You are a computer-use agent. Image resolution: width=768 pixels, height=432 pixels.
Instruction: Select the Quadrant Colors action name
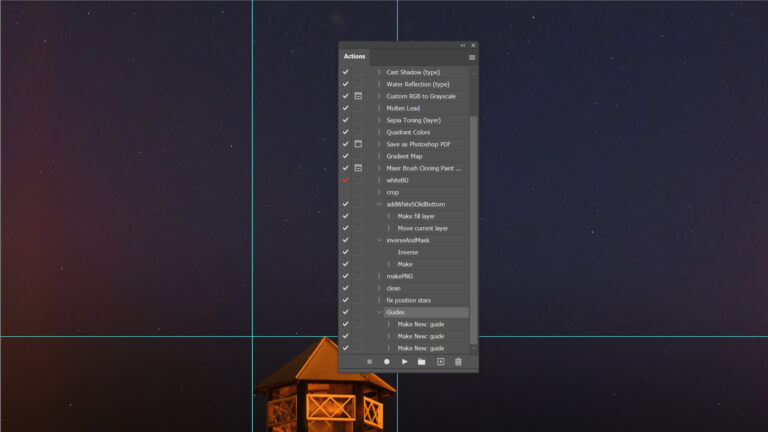[408, 132]
